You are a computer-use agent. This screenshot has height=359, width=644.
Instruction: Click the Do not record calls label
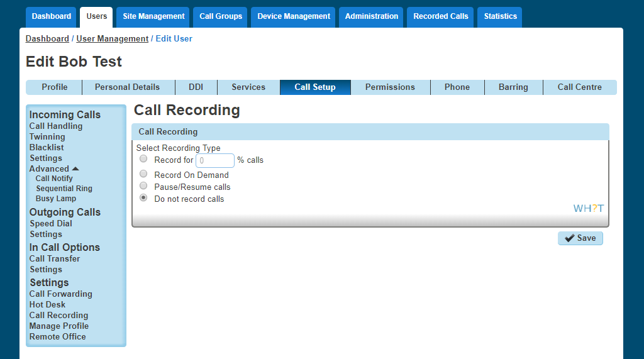click(189, 199)
